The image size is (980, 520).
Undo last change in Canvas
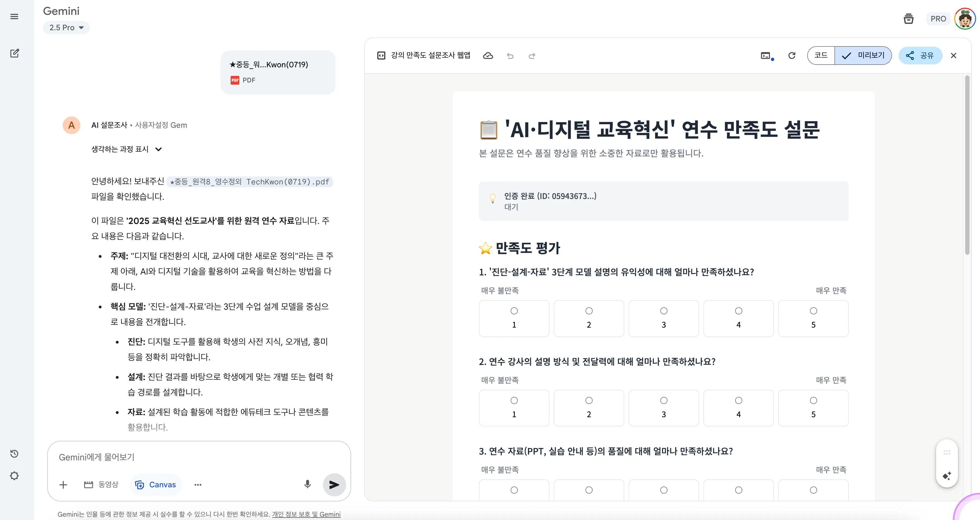click(x=510, y=56)
